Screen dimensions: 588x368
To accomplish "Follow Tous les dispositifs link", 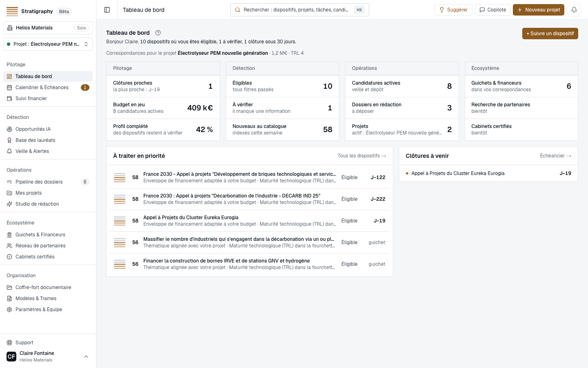I will [362, 156].
